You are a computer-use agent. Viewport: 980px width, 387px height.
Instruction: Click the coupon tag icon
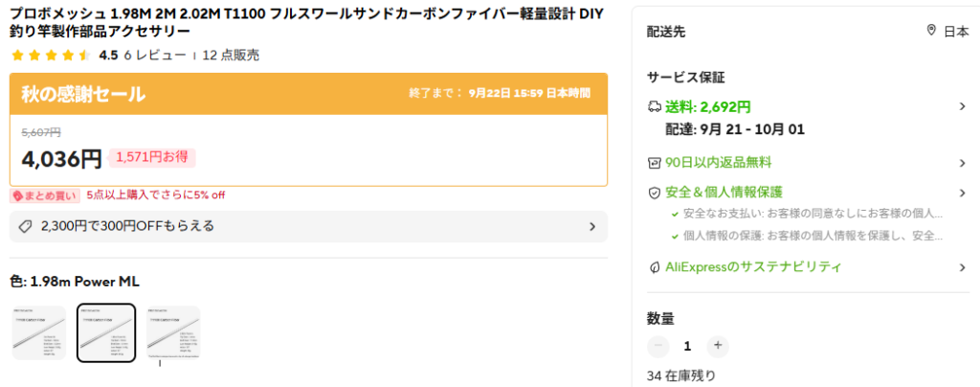(x=27, y=227)
